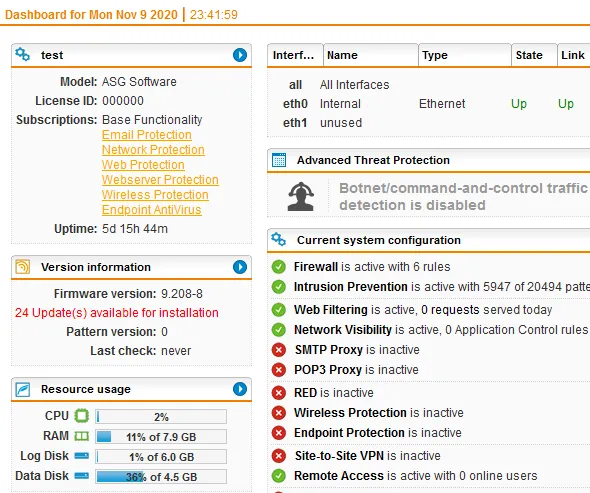Open Email Protection subscription link

click(x=147, y=135)
